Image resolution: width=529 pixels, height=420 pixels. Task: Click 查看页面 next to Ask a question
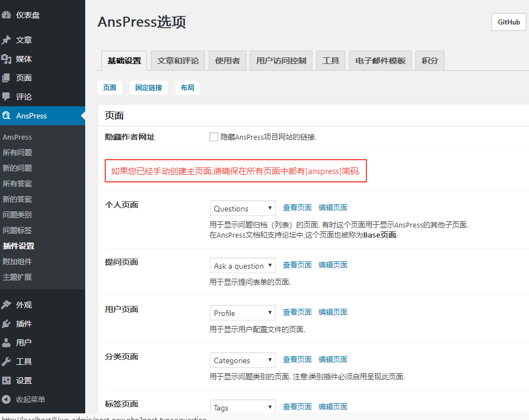pos(297,265)
